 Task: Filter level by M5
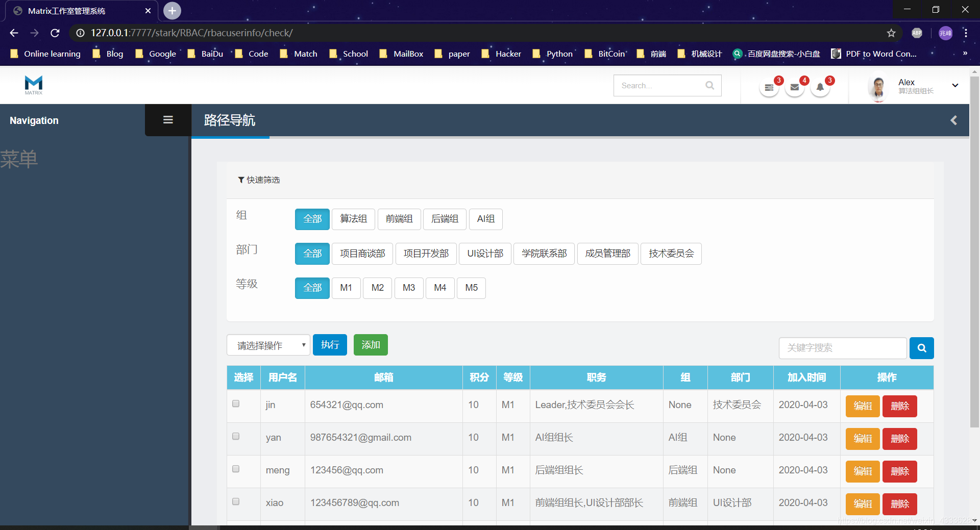[471, 288]
